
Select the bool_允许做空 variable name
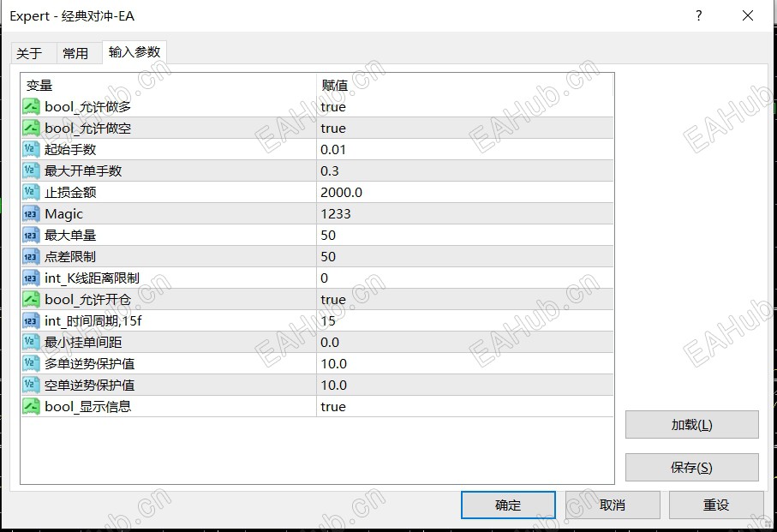coord(87,128)
